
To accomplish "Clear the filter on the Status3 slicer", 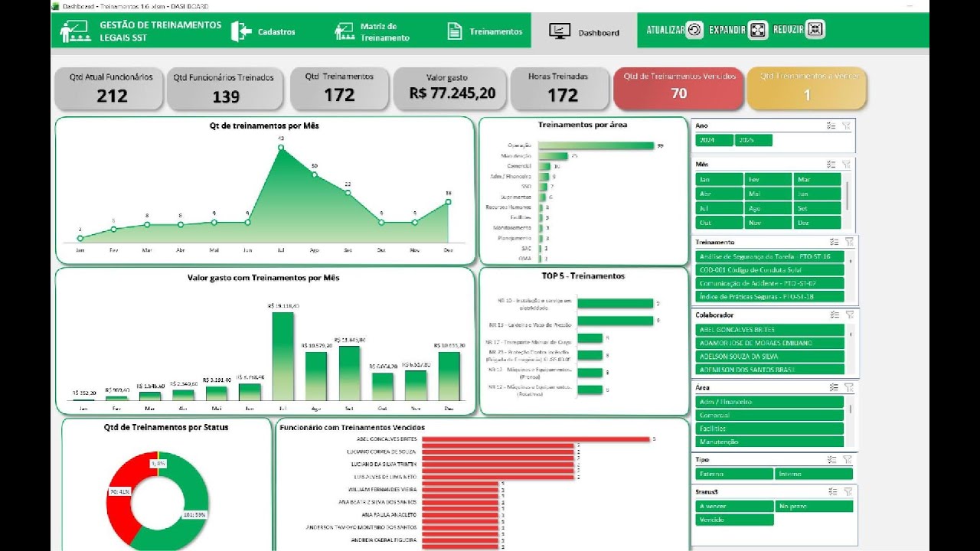I will pos(847,491).
